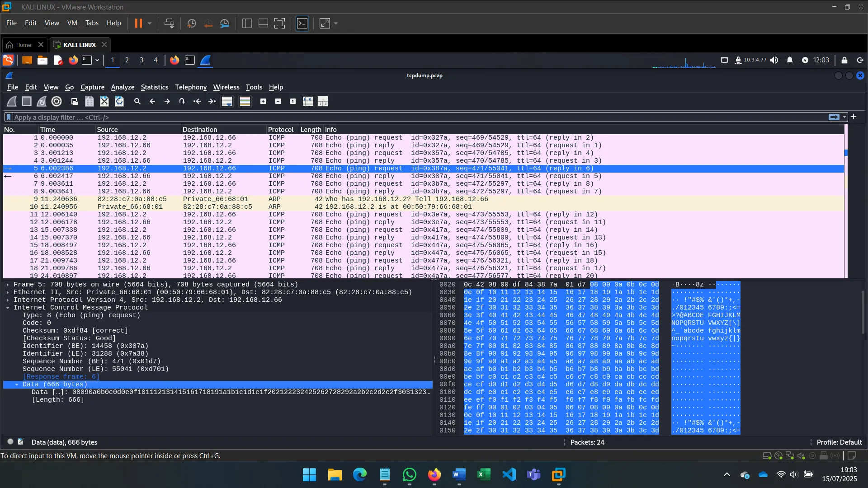This screenshot has width=868, height=488.
Task: Start a new capture with the shark fin icon
Action: pyautogui.click(x=11, y=101)
